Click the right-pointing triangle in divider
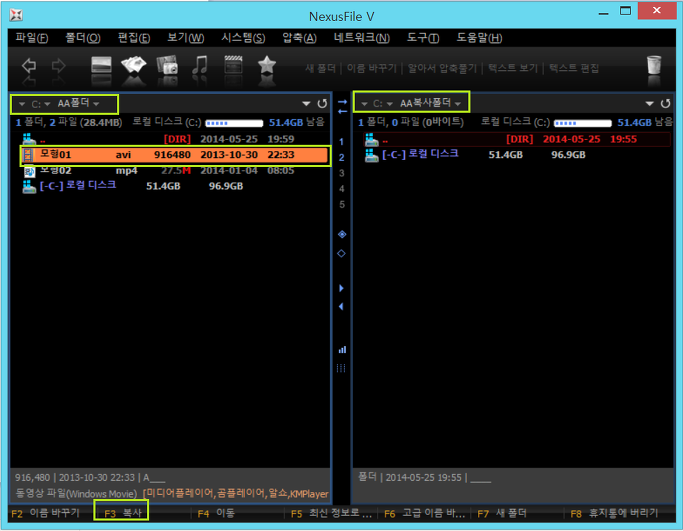 (342, 288)
